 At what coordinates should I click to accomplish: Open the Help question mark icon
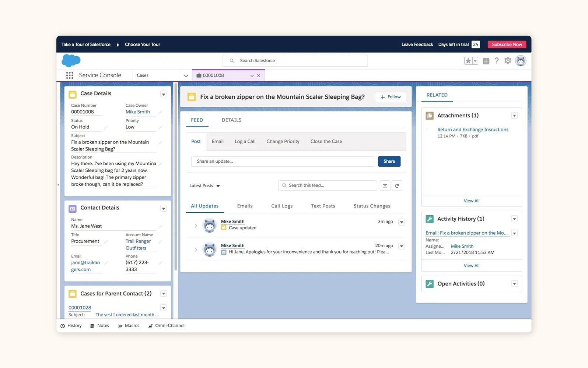497,61
